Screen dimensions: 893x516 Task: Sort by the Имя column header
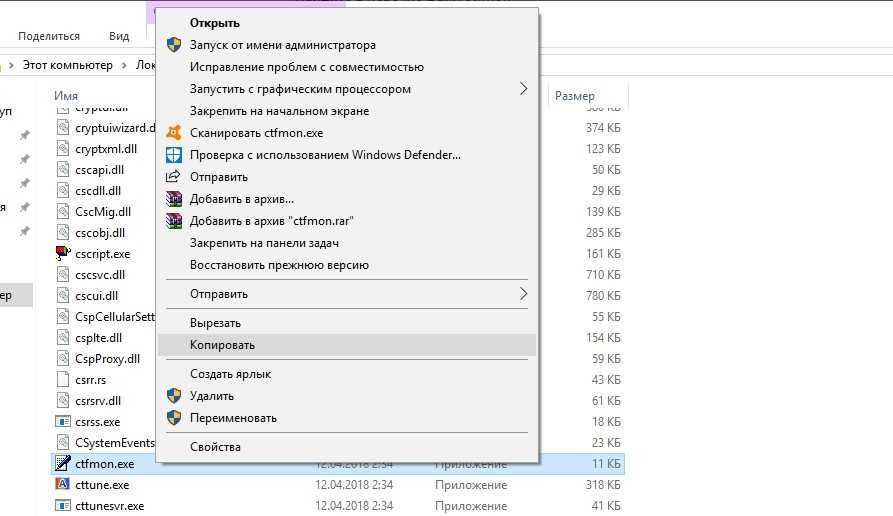coord(66,96)
